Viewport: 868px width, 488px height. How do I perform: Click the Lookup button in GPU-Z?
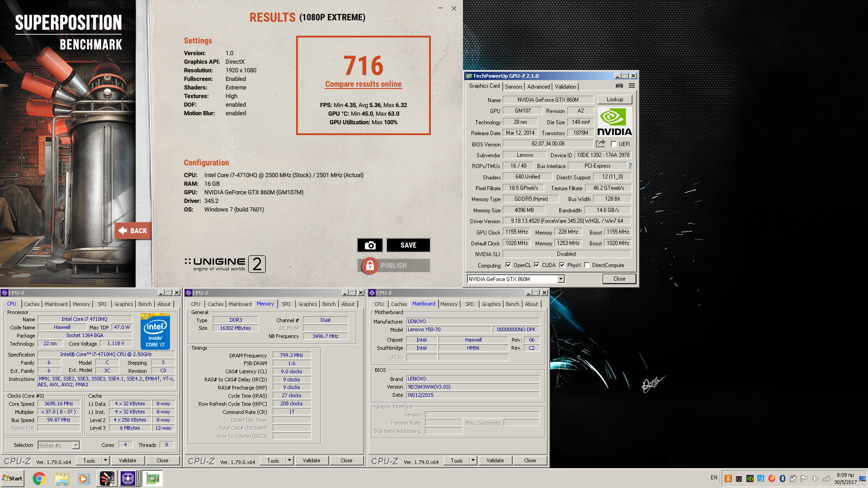pos(614,99)
